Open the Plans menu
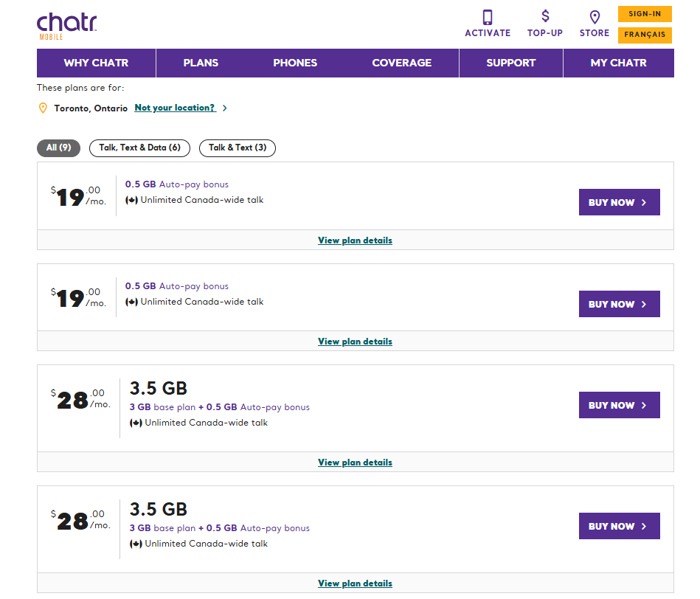The width and height of the screenshot is (700, 599). tap(201, 63)
